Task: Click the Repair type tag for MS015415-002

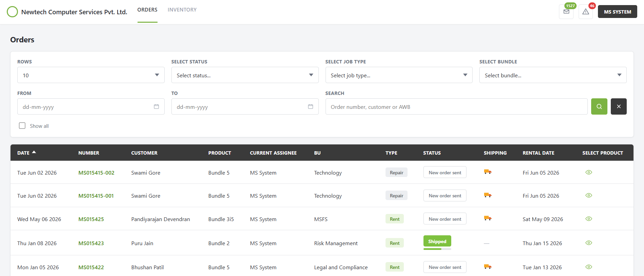Action: [x=396, y=172]
